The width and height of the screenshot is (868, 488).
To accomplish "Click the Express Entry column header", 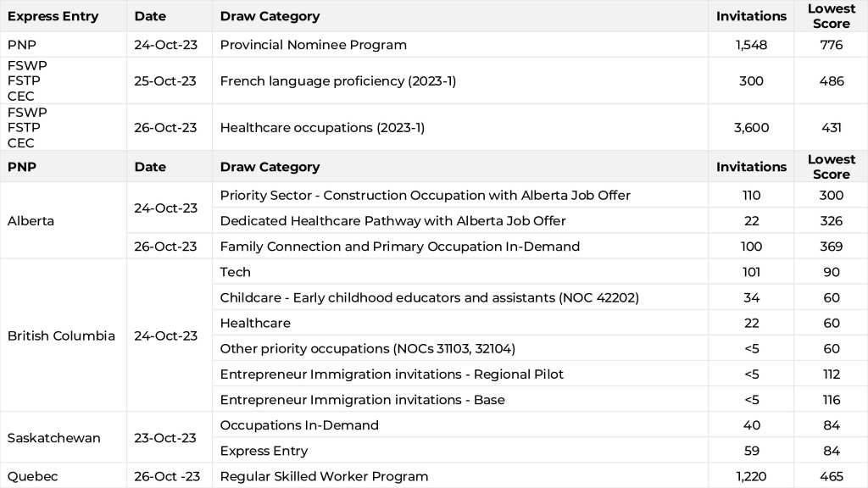I will [x=53, y=16].
